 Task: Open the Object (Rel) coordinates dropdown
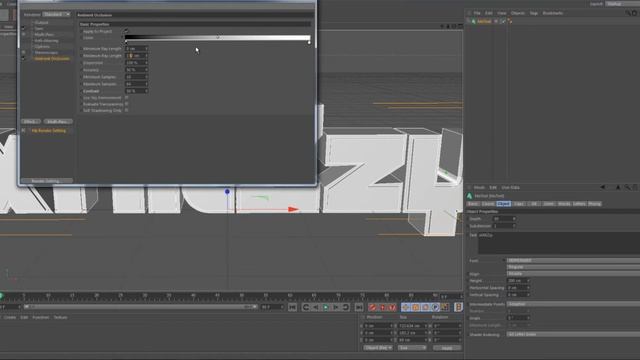click(x=377, y=348)
